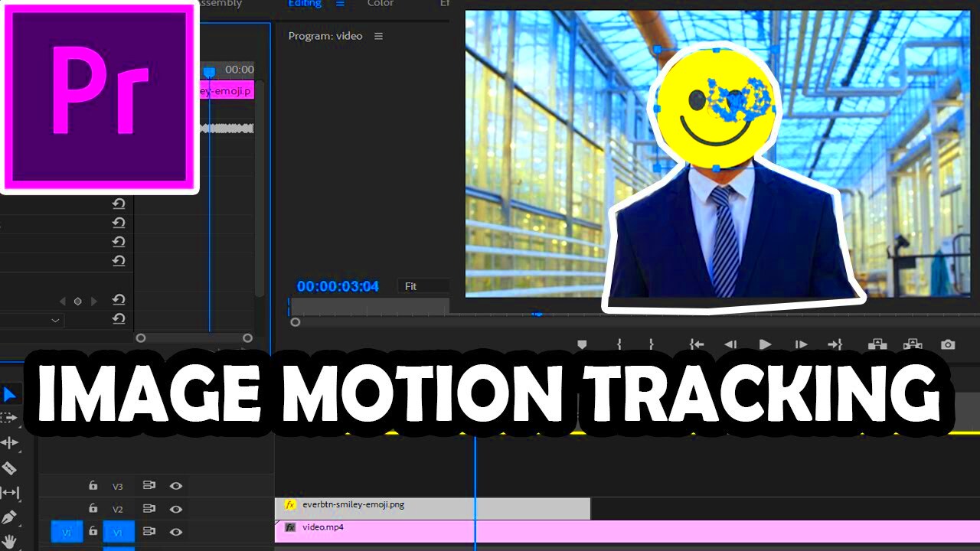Toggle V1 track targeting button
Screen dimensions: 980x551
click(x=119, y=532)
